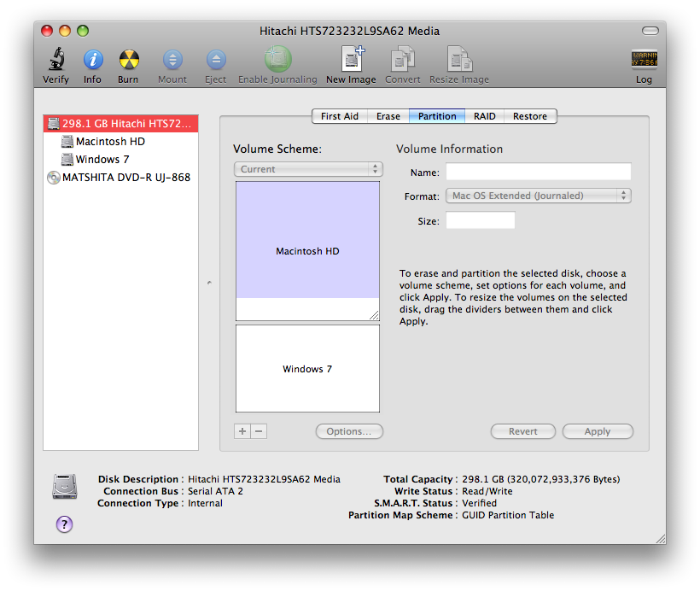Click the Verify microscope icon

click(x=56, y=60)
